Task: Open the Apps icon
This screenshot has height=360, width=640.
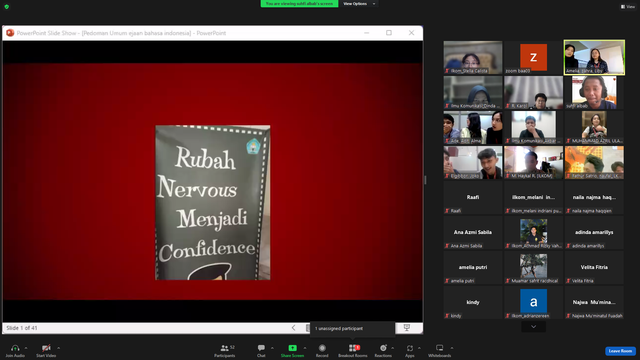Action: click(410, 348)
